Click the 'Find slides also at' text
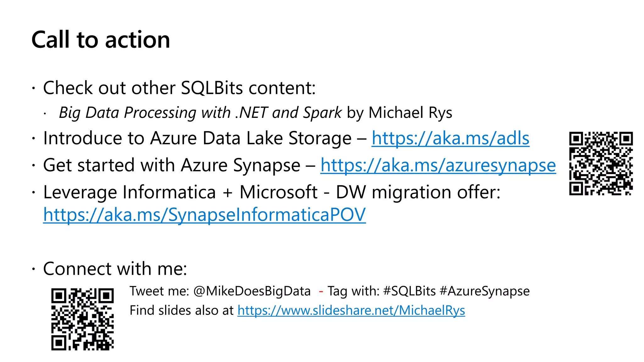644x362 pixels. point(181,310)
